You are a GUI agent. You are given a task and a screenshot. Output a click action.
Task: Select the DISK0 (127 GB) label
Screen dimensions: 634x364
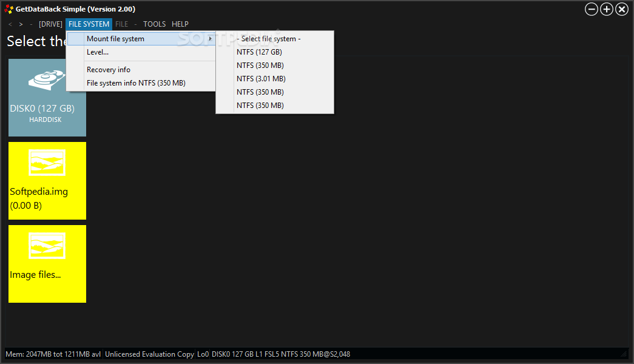tap(42, 109)
